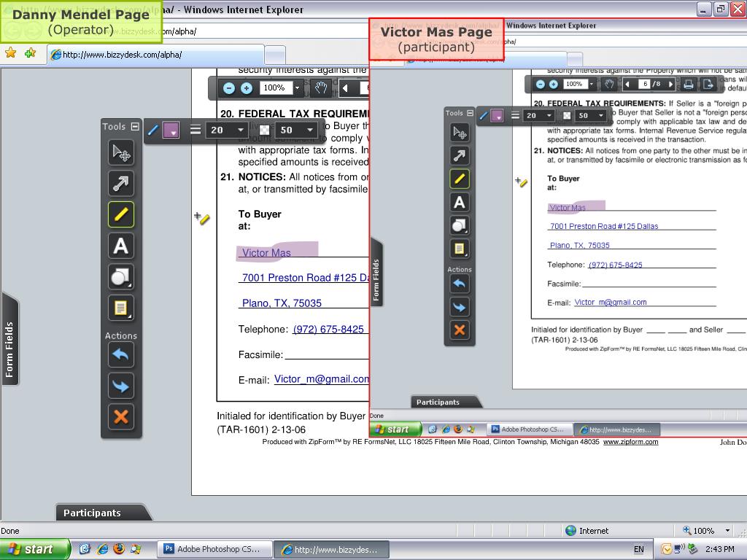Pick the arrow tool in operator Tools panel

[121, 183]
